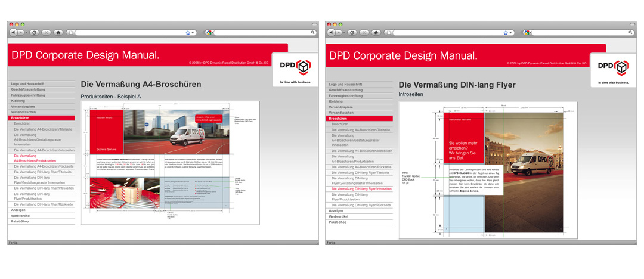Click red 'Broschüren' header in A4-Broschüren window
The height and width of the screenshot is (279, 644).
tap(42, 118)
